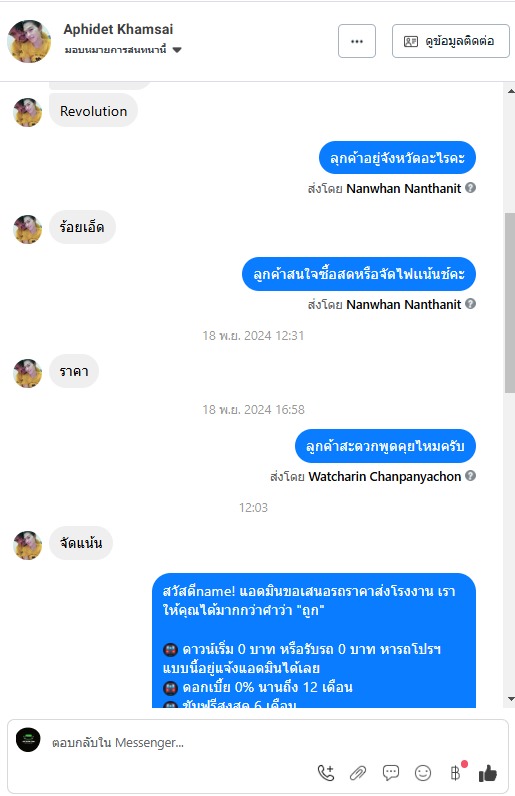Click the page avatar beside reply box
Image resolution: width=515 pixels, height=796 pixels.
coord(28,740)
